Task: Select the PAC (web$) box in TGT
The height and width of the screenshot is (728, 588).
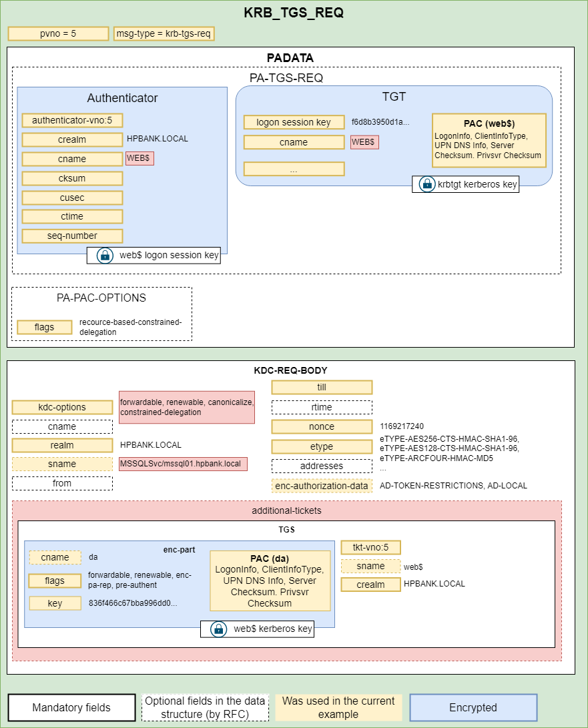Action: pos(489,140)
